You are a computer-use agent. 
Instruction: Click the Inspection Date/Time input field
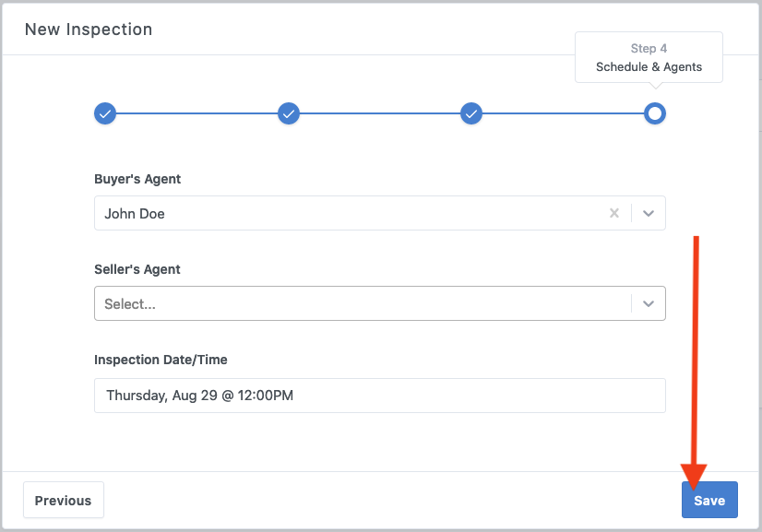pyautogui.click(x=379, y=396)
